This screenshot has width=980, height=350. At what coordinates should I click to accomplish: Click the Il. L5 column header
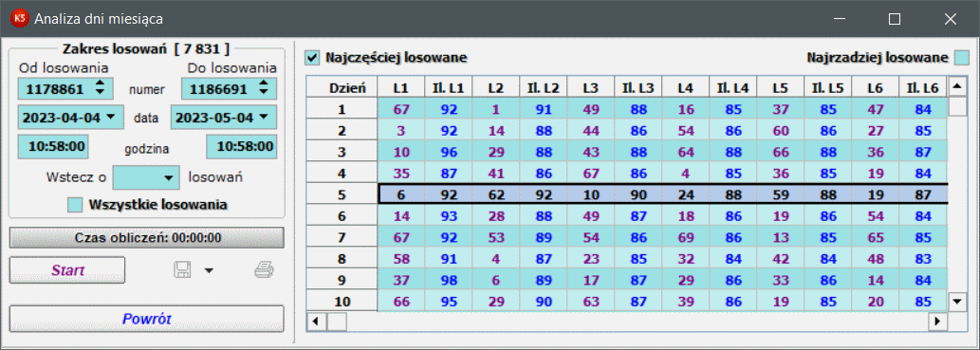(x=827, y=88)
